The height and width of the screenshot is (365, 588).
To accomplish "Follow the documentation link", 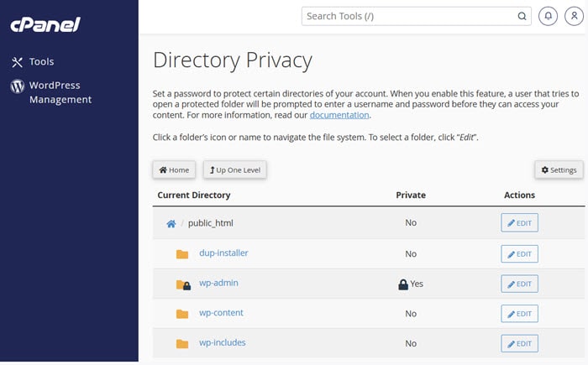I will [339, 115].
